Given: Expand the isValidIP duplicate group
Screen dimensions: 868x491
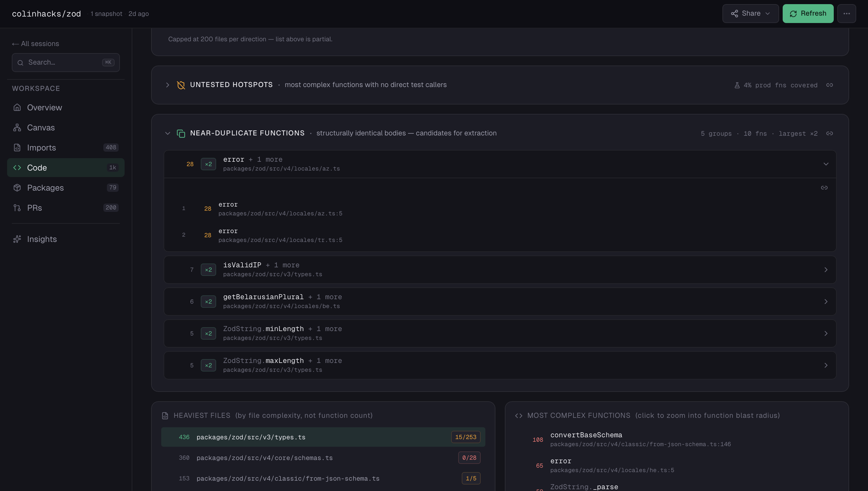Looking at the screenshot, I should [x=500, y=270].
